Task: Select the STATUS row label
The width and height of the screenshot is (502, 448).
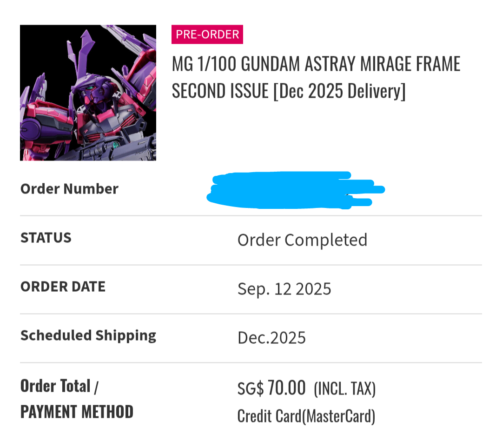Action: (x=46, y=238)
